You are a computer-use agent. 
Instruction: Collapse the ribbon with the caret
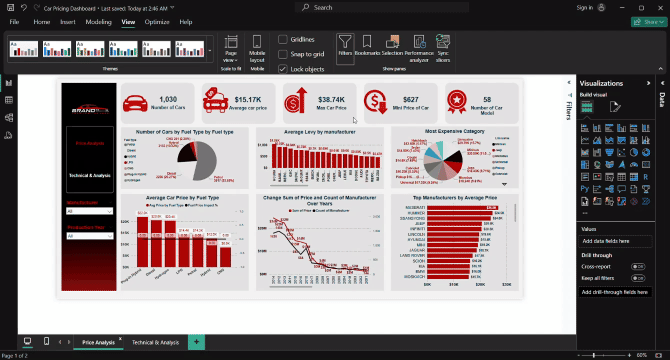[661, 69]
